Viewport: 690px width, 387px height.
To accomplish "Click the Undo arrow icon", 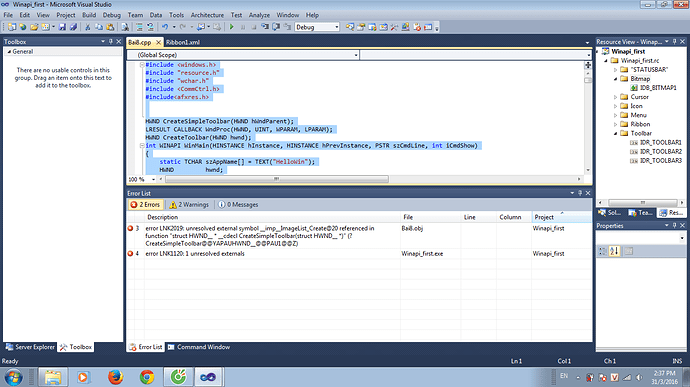I will click(165, 27).
